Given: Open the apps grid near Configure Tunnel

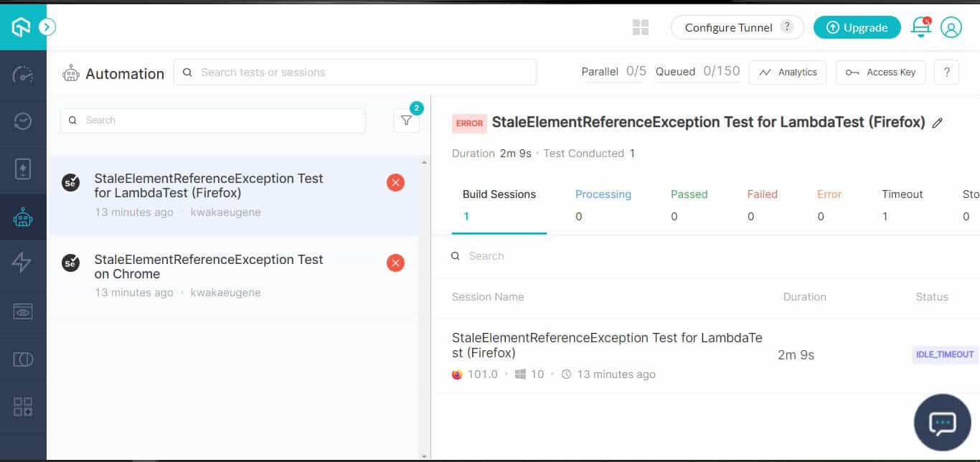Looking at the screenshot, I should (640, 27).
